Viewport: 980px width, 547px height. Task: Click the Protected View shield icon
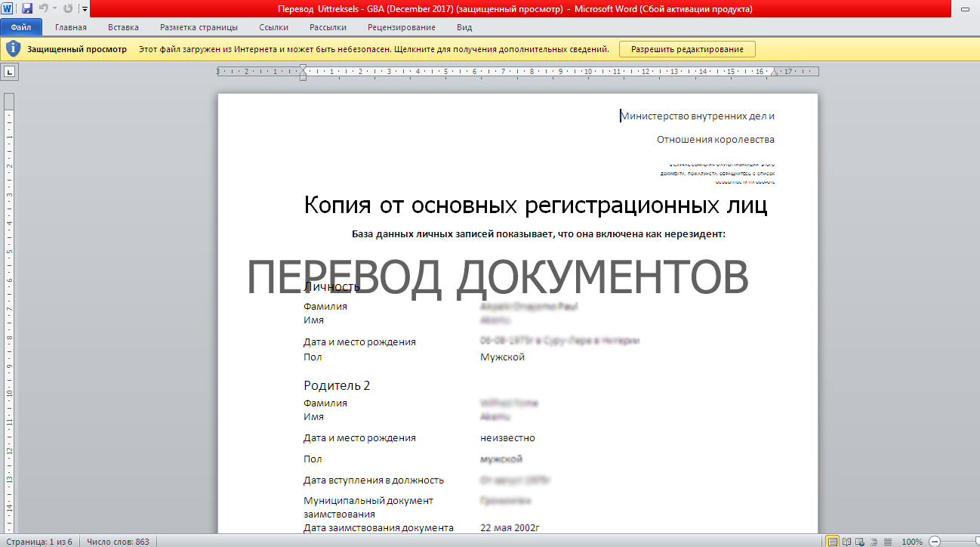click(13, 49)
